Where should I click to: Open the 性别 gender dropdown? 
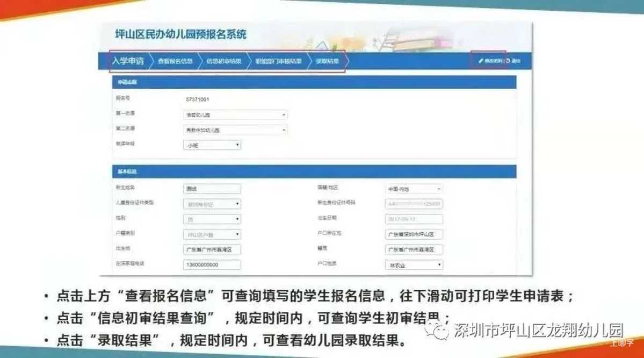(212, 219)
